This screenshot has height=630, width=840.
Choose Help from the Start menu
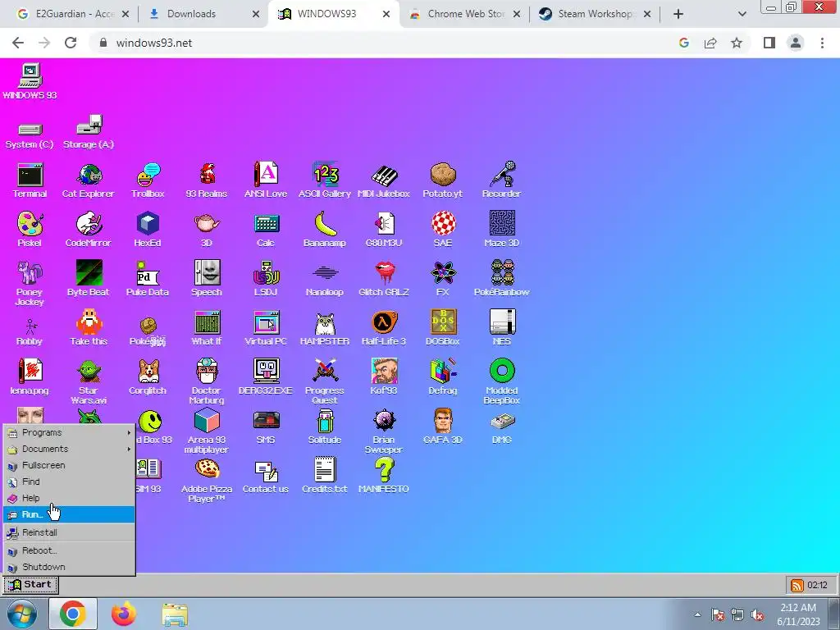(x=69, y=498)
